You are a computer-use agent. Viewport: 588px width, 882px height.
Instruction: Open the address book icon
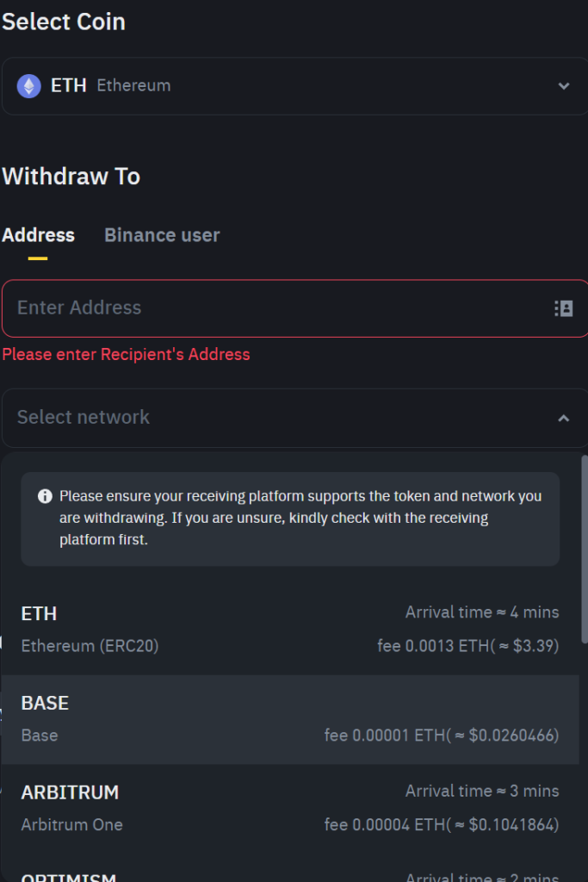click(564, 308)
